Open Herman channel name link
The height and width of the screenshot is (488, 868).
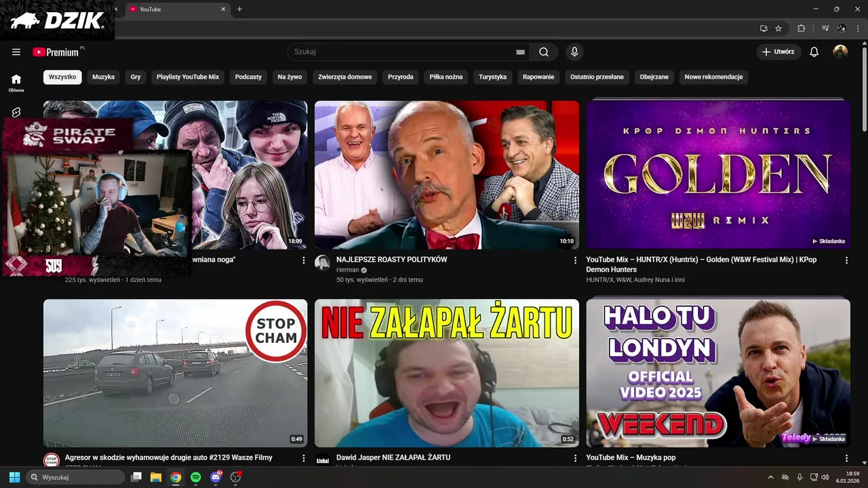pos(348,270)
